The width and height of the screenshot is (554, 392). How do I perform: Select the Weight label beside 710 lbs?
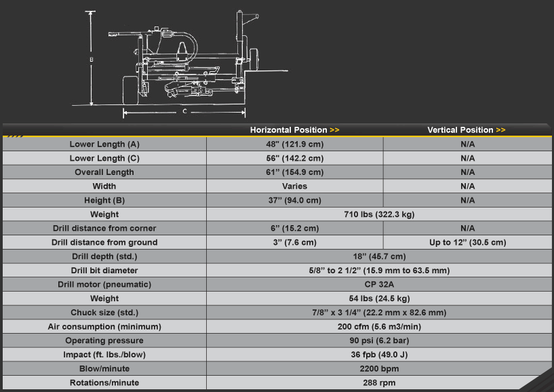pos(104,214)
